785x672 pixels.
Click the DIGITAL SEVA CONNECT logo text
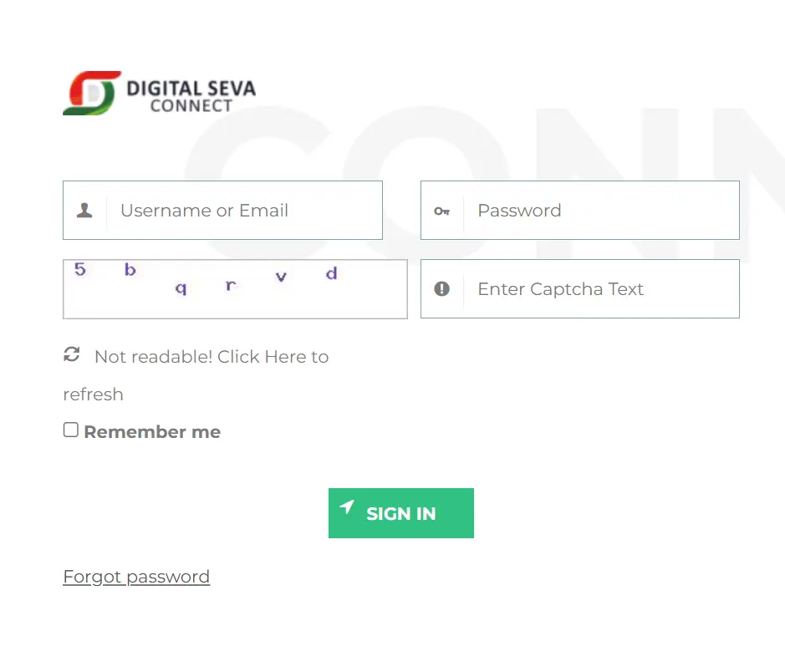191,95
